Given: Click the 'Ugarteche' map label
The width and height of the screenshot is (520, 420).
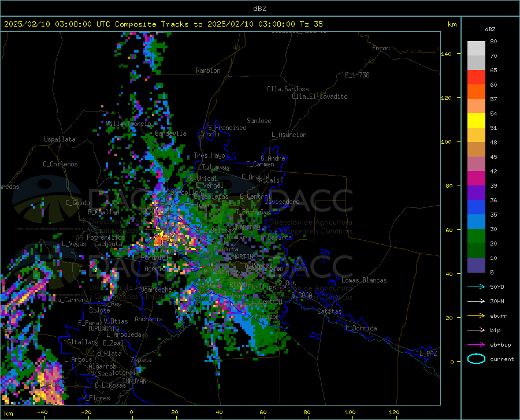Looking at the screenshot, I should pyautogui.click(x=156, y=289).
